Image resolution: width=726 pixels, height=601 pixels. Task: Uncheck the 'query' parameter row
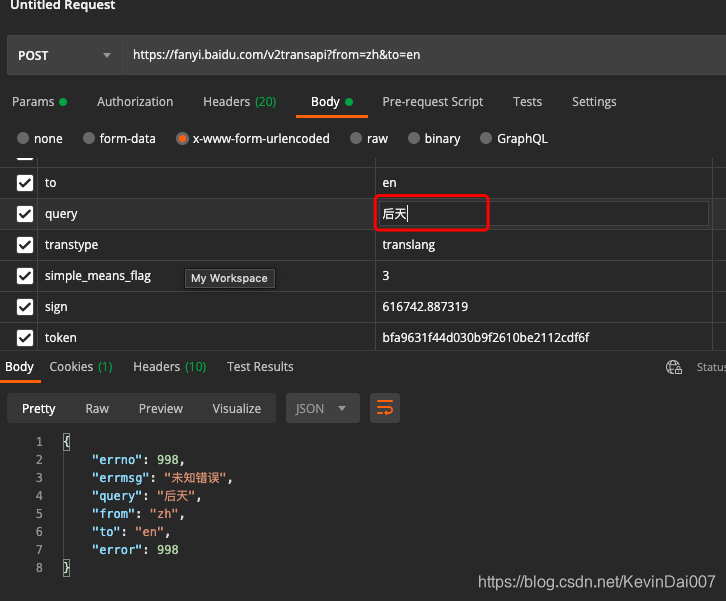click(25, 214)
